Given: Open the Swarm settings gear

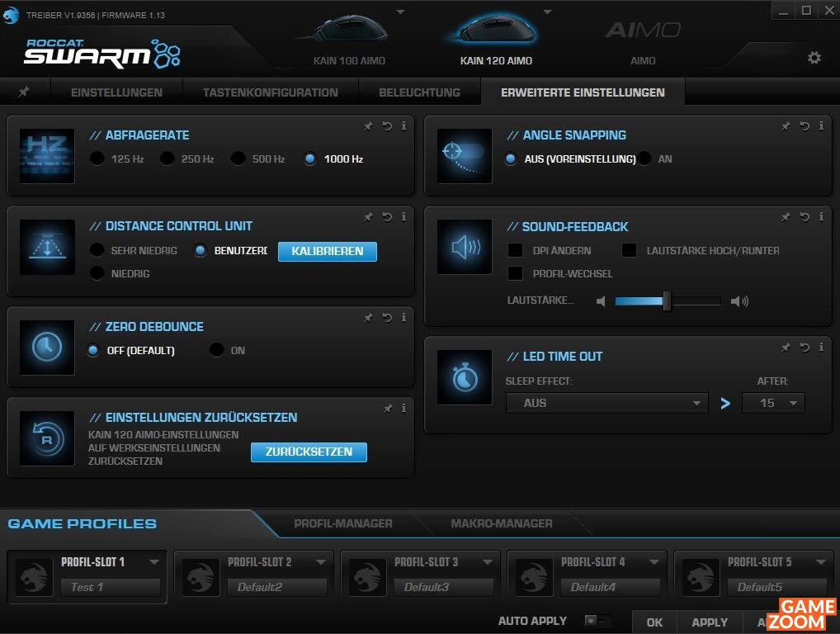Looking at the screenshot, I should 814,57.
